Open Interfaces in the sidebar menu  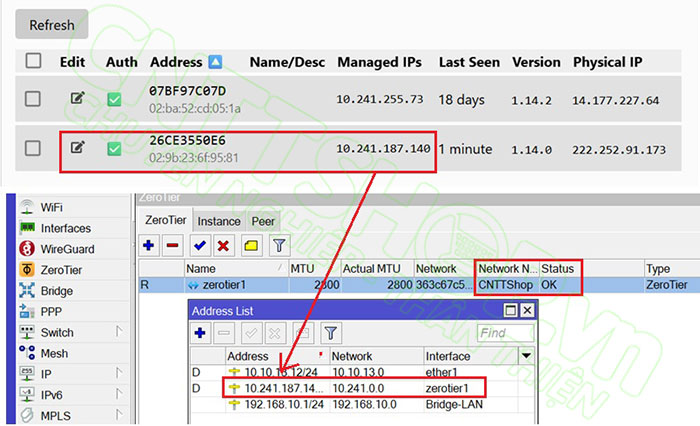click(66, 228)
